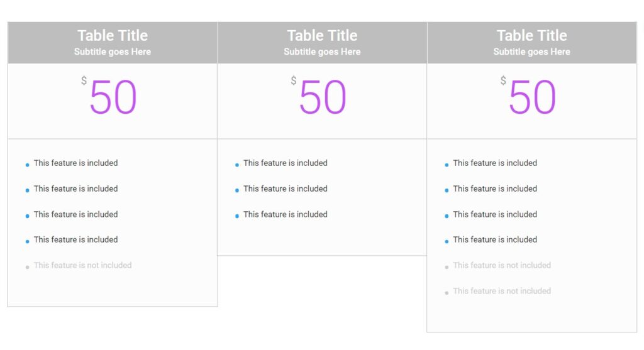Click the blue bullet of the left table's first feature
The width and height of the screenshot is (644, 350).
coord(27,165)
